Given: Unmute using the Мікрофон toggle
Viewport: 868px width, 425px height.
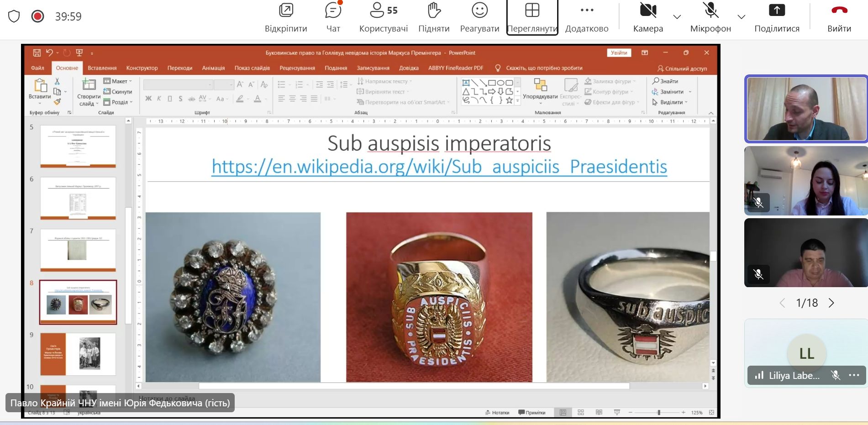Looking at the screenshot, I should click(x=710, y=10).
